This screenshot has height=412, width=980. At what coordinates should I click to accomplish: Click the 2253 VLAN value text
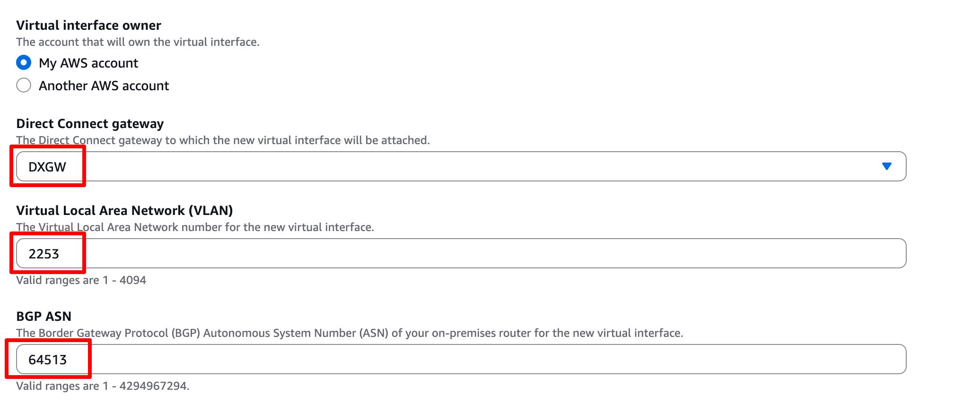coord(44,254)
